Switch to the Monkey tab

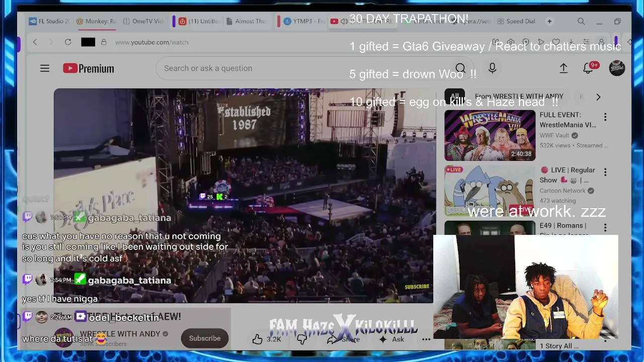click(96, 22)
